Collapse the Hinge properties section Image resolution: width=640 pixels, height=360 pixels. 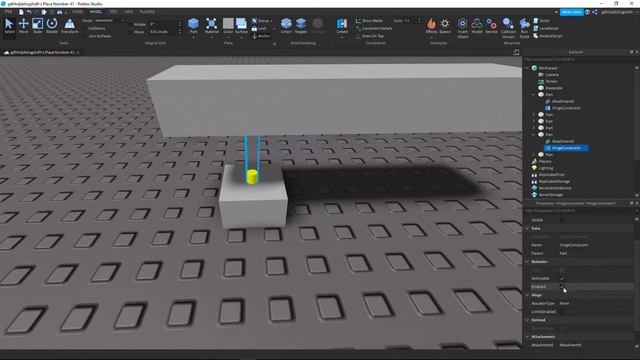point(527,295)
